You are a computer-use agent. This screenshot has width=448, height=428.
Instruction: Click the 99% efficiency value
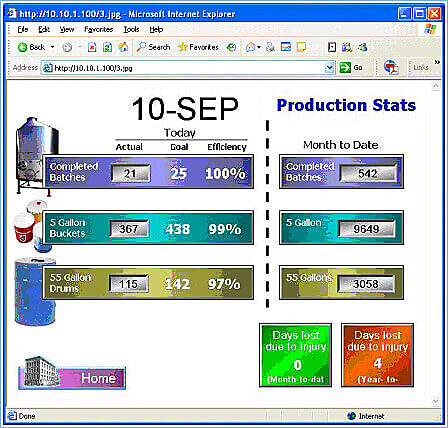coord(225,229)
